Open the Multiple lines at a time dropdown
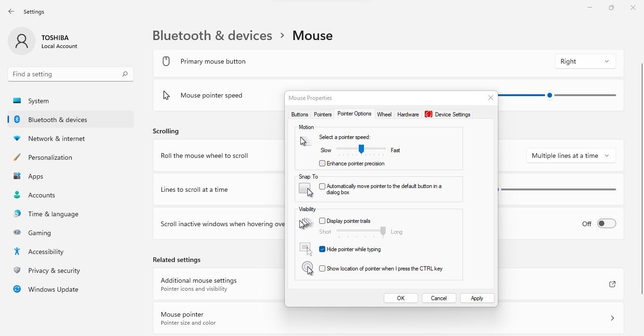The width and height of the screenshot is (644, 336). tap(570, 156)
